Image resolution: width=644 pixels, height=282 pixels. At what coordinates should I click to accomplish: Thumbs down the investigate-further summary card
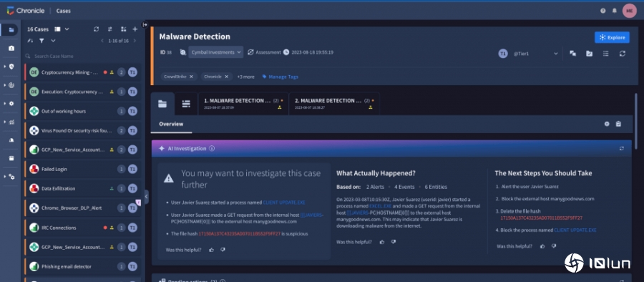point(223,250)
